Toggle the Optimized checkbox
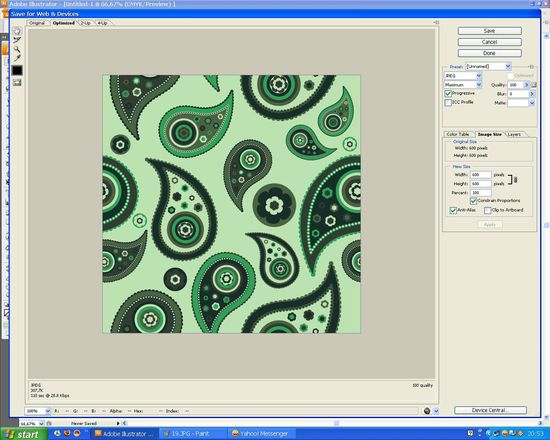550x440 pixels. pyautogui.click(x=510, y=76)
